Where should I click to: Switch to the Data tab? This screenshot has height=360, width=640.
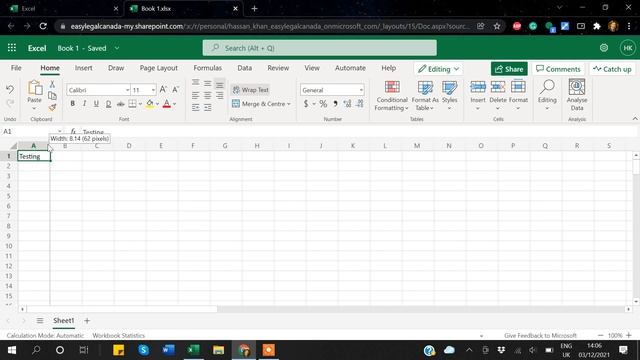pos(244,68)
